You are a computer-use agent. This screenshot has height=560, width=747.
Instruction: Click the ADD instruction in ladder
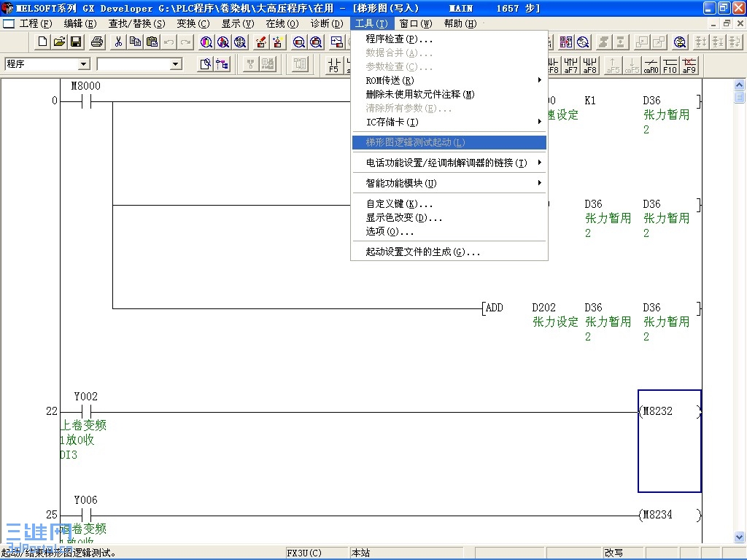[494, 308]
